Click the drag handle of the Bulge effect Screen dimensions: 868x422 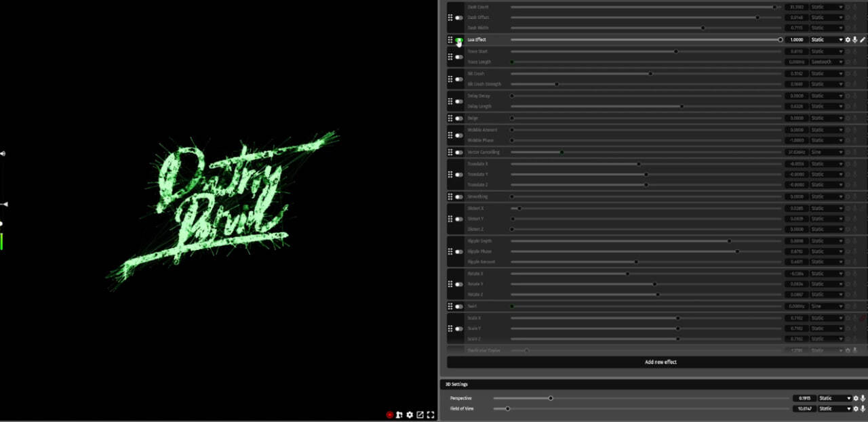[x=450, y=119]
